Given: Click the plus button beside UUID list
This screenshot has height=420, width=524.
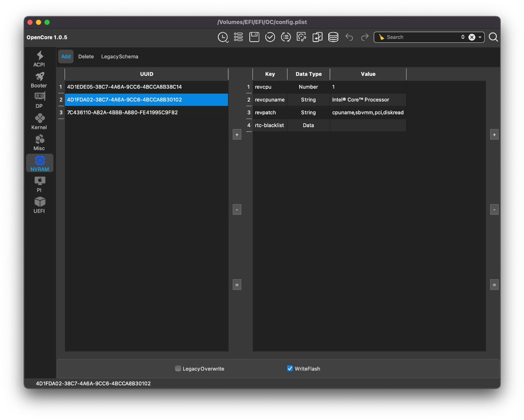Looking at the screenshot, I should tap(237, 135).
